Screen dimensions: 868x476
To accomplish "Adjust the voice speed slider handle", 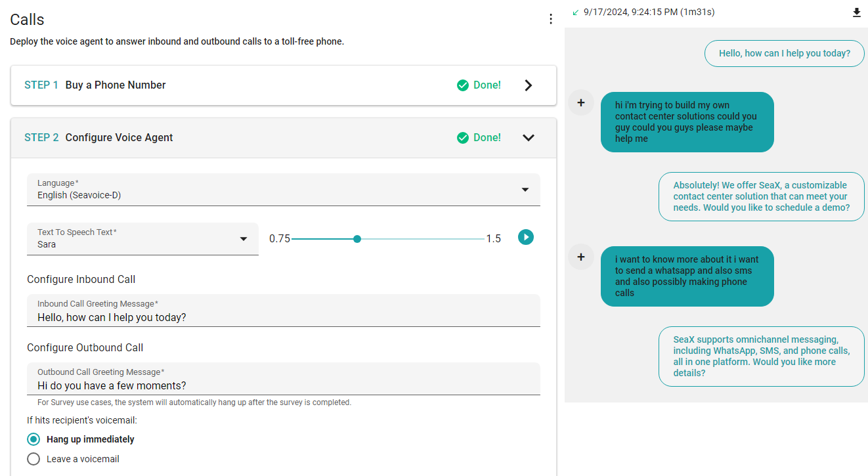I will (357, 239).
